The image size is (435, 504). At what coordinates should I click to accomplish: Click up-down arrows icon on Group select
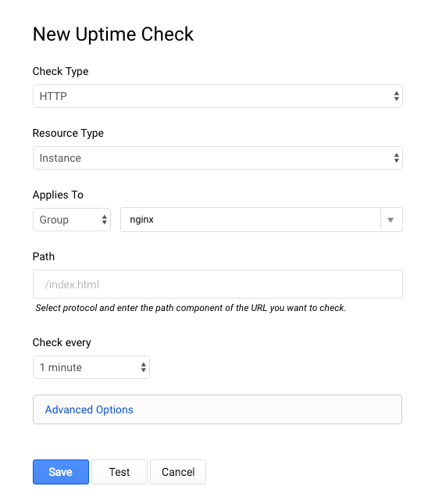tap(104, 220)
